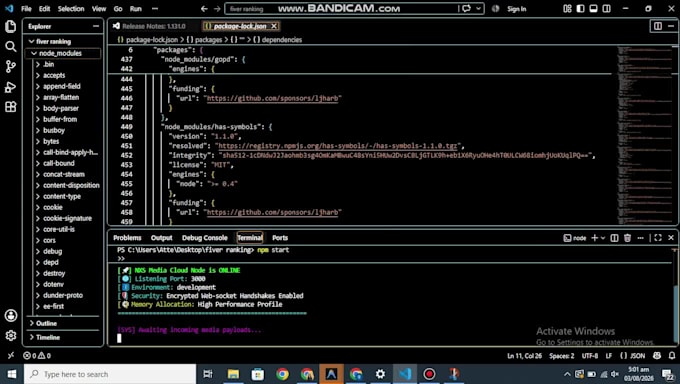Open Source Control view
680x384 pixels.
(10, 66)
